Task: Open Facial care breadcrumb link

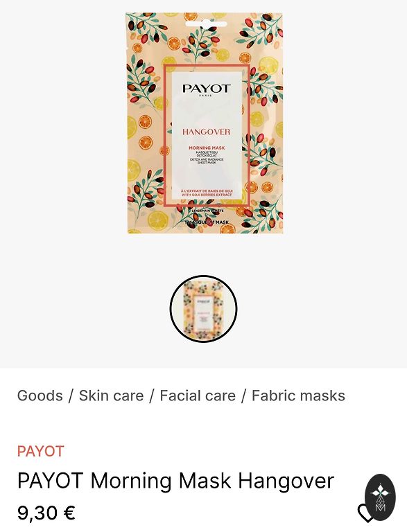Action: (198, 396)
